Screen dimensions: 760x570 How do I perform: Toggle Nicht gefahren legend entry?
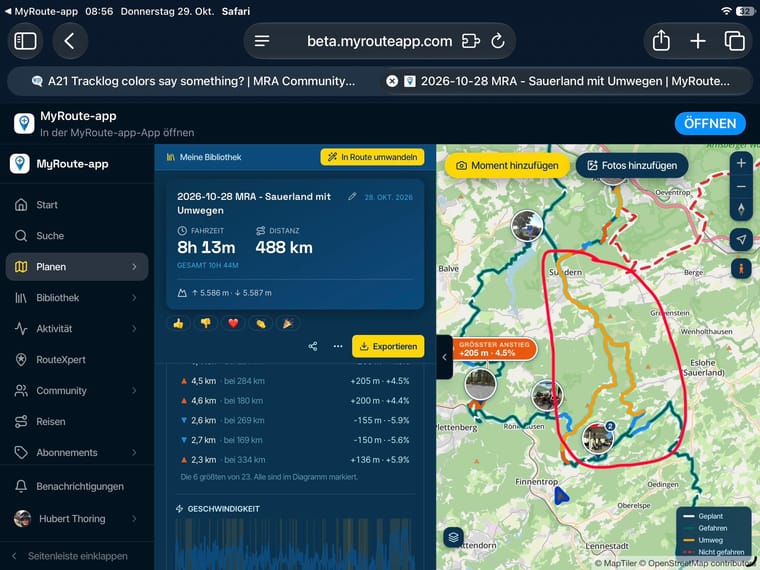click(713, 552)
